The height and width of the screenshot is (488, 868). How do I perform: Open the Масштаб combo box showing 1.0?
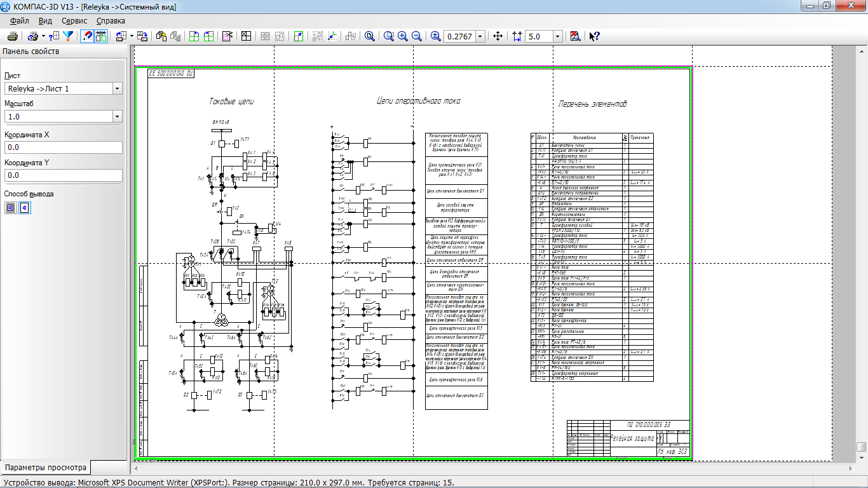click(63, 116)
